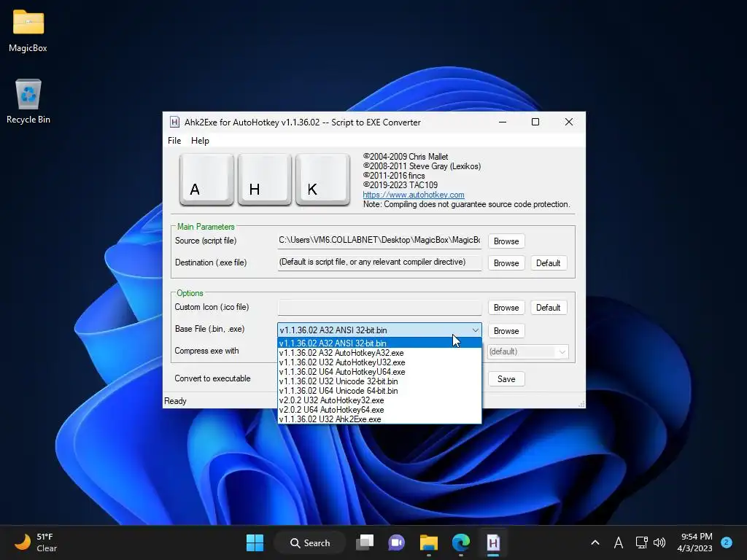This screenshot has height=560, width=747.
Task: Click the Source script file path field
Action: (x=379, y=241)
